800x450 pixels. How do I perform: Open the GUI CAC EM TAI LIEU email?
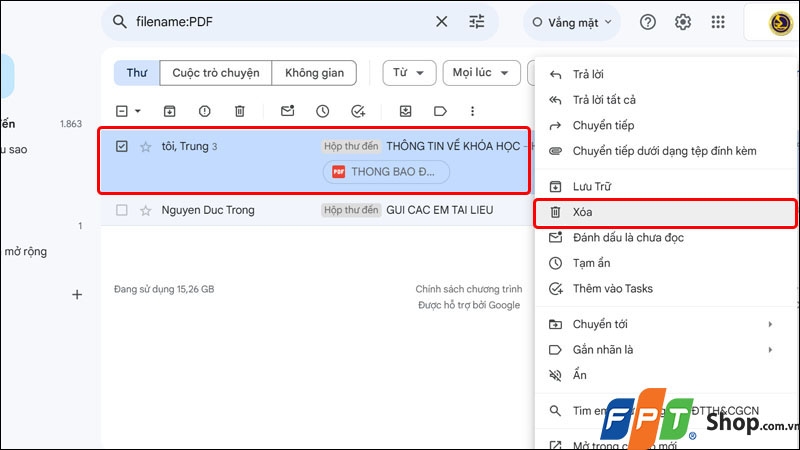(440, 210)
